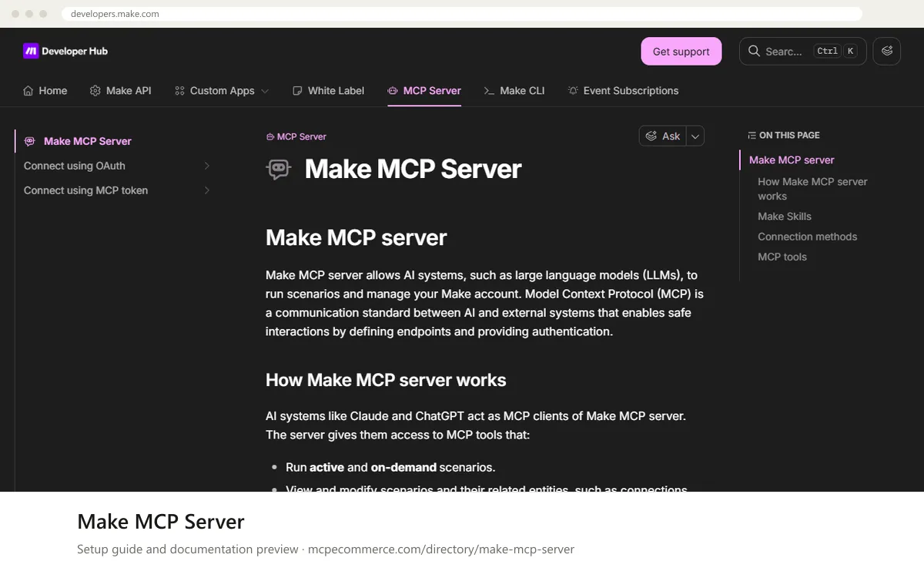Screen dimensions: 924x578
Task: Click the White Label note icon
Action: click(297, 90)
